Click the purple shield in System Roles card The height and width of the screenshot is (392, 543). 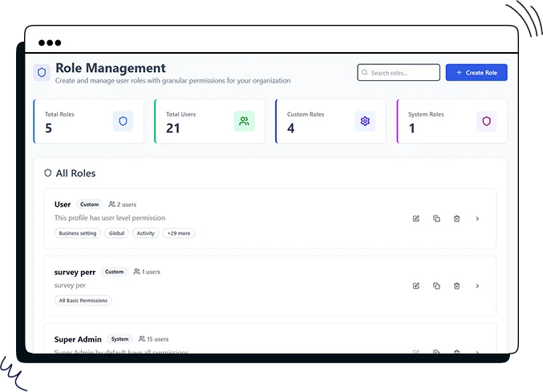coord(486,121)
